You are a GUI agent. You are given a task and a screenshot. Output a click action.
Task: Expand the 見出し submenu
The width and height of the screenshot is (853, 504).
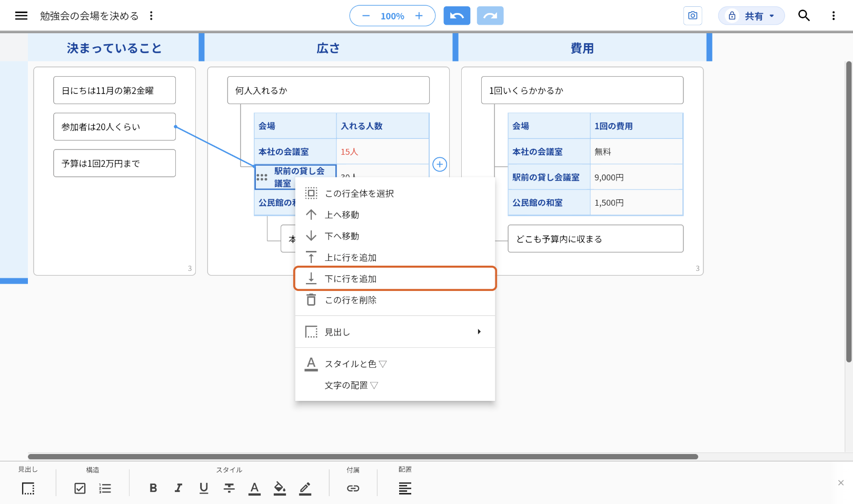click(x=395, y=332)
